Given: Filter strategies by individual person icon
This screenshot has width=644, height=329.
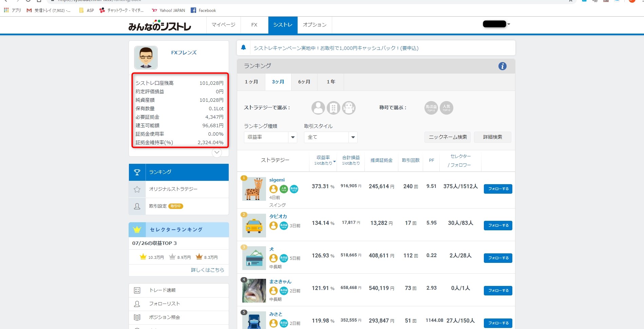Looking at the screenshot, I should pyautogui.click(x=318, y=108).
